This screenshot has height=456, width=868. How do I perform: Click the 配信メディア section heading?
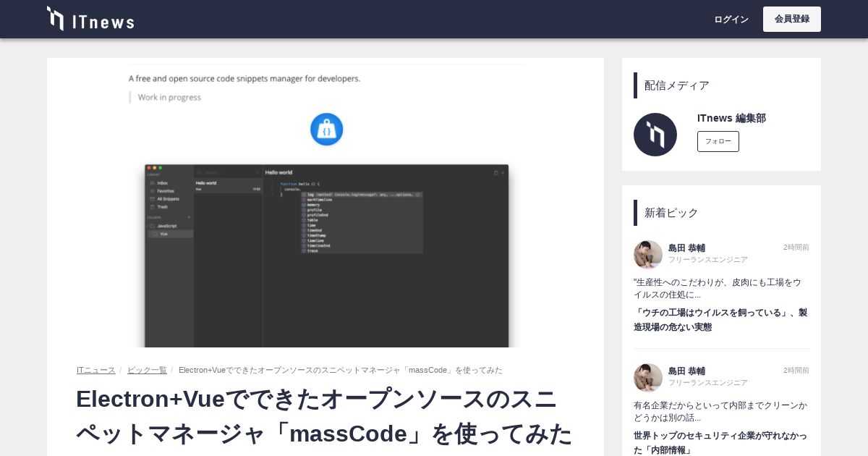(677, 85)
